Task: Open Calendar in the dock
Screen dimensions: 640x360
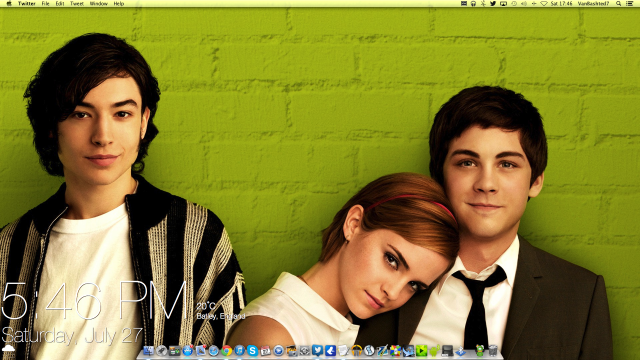Action: (265, 351)
